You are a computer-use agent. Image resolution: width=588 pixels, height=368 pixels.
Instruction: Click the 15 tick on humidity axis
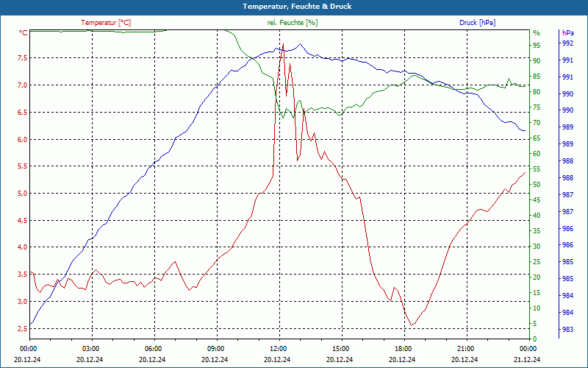click(537, 292)
